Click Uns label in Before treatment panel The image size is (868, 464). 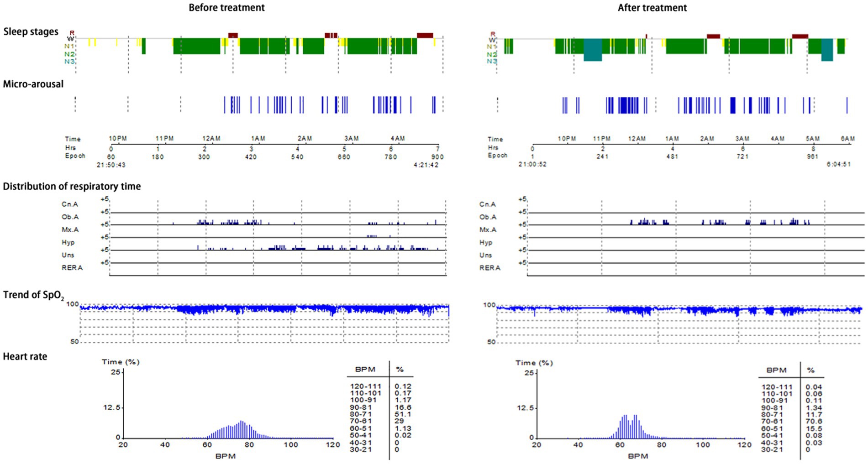68,255
